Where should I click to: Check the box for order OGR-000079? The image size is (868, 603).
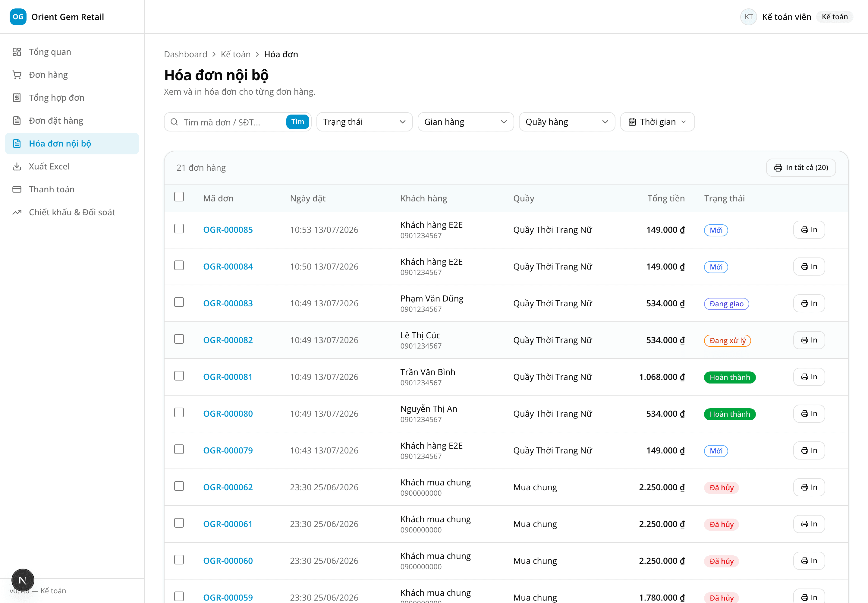point(179,449)
